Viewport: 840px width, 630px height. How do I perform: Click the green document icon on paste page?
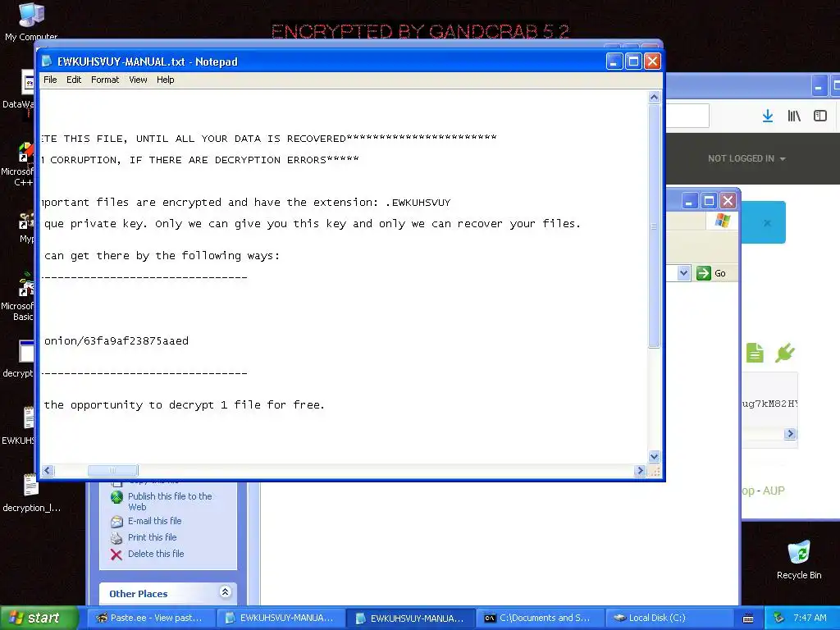tap(755, 353)
